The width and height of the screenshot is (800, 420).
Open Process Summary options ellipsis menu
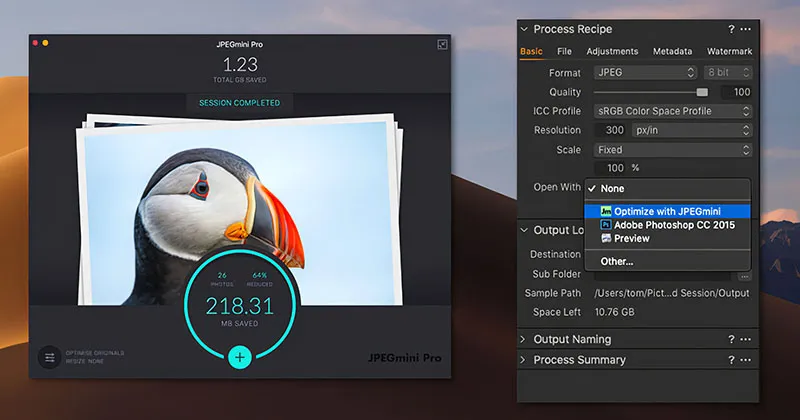745,360
